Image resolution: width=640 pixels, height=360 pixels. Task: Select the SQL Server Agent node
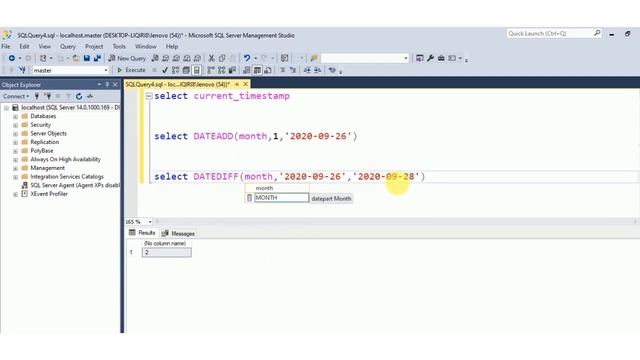coord(75,185)
